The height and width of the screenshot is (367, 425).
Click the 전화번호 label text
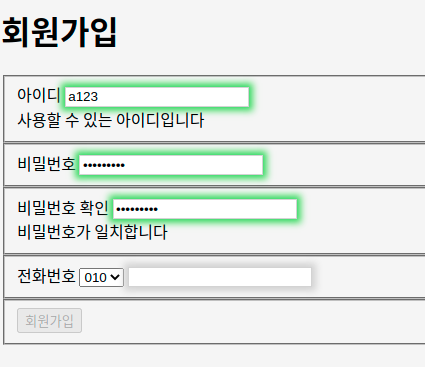tap(46, 276)
